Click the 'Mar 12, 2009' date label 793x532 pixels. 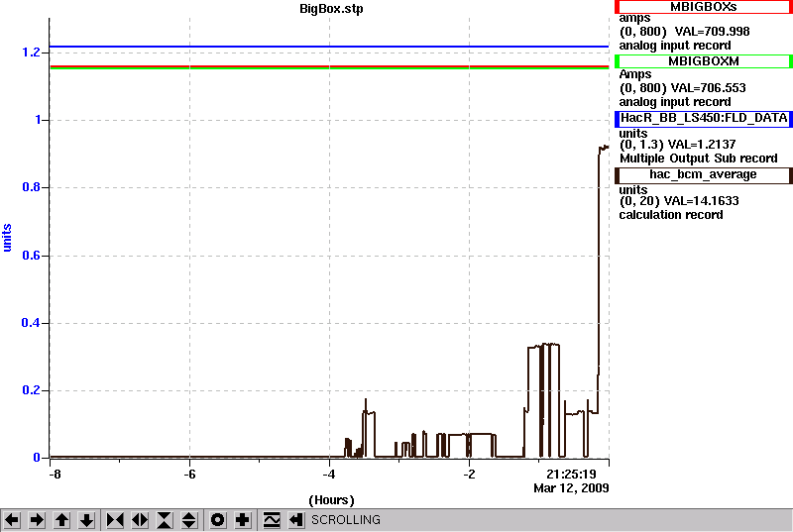click(571, 488)
